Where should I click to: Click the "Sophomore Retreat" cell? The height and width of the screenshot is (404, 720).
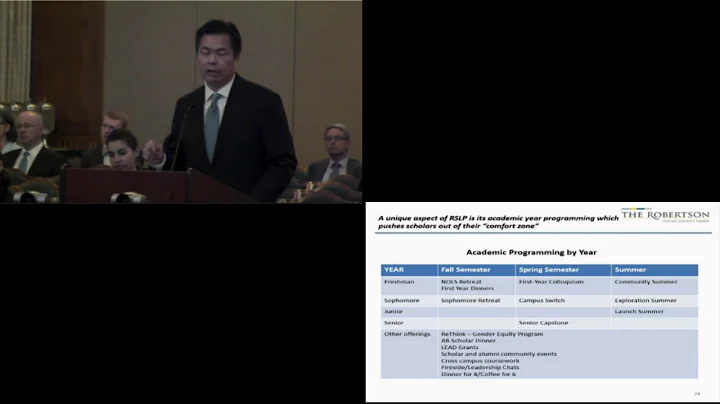471,300
